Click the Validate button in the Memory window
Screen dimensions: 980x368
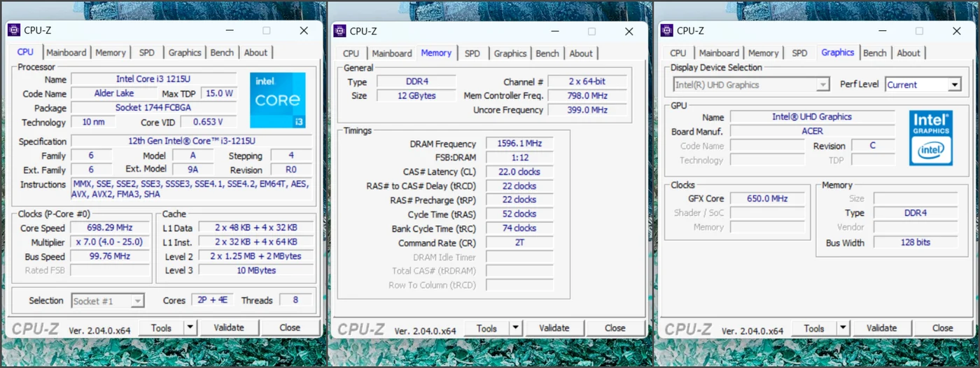click(554, 328)
